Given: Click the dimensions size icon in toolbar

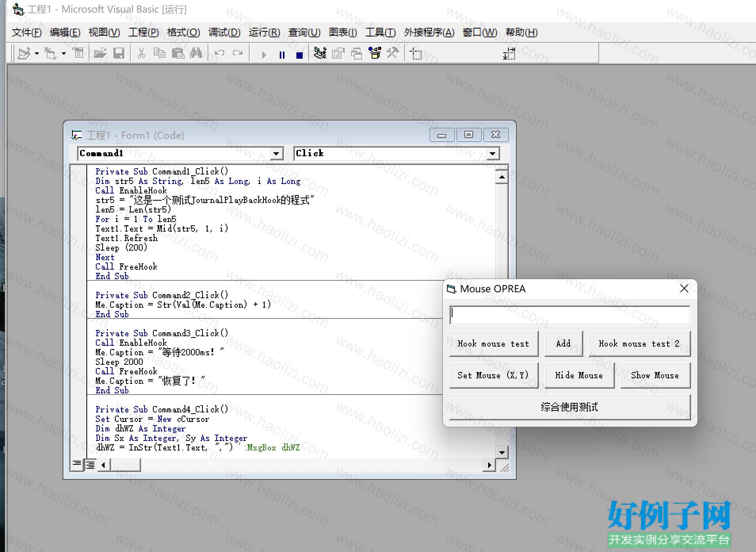Looking at the screenshot, I should (509, 54).
